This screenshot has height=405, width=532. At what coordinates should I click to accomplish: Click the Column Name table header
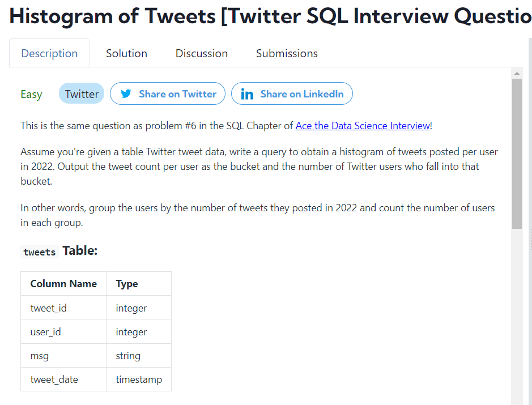(63, 284)
